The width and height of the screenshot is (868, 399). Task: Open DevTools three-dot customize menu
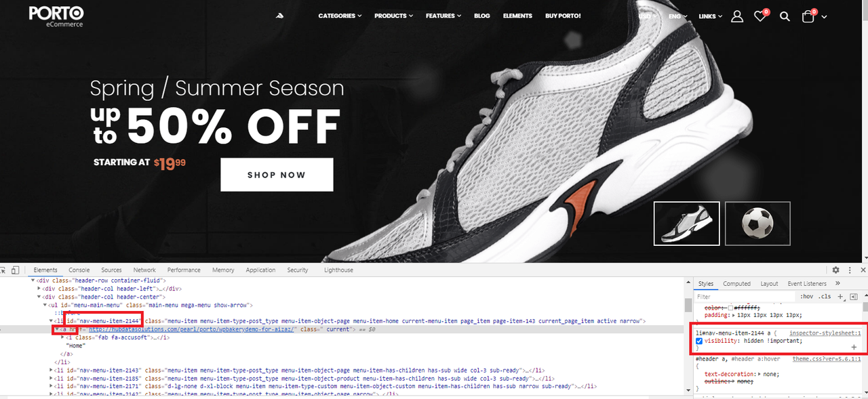[850, 270]
